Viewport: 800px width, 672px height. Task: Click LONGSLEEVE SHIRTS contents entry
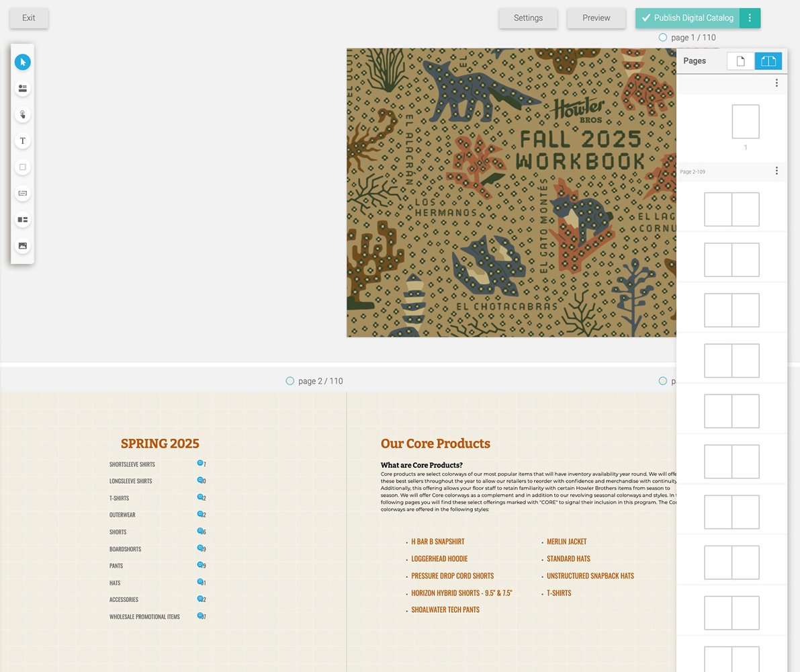click(x=130, y=481)
